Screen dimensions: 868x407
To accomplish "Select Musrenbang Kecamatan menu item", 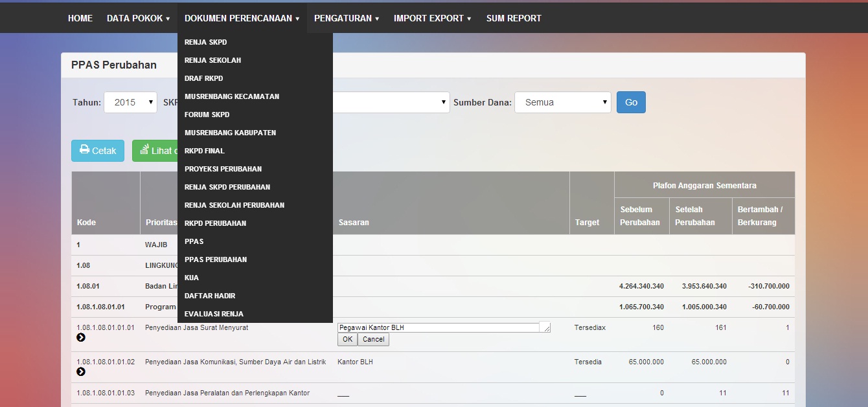I will pos(231,96).
